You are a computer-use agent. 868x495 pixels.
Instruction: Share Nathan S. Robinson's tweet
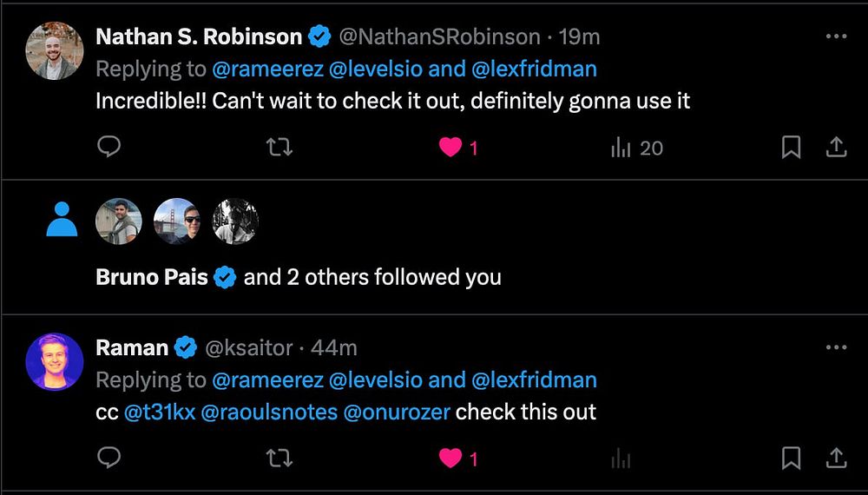(x=836, y=148)
